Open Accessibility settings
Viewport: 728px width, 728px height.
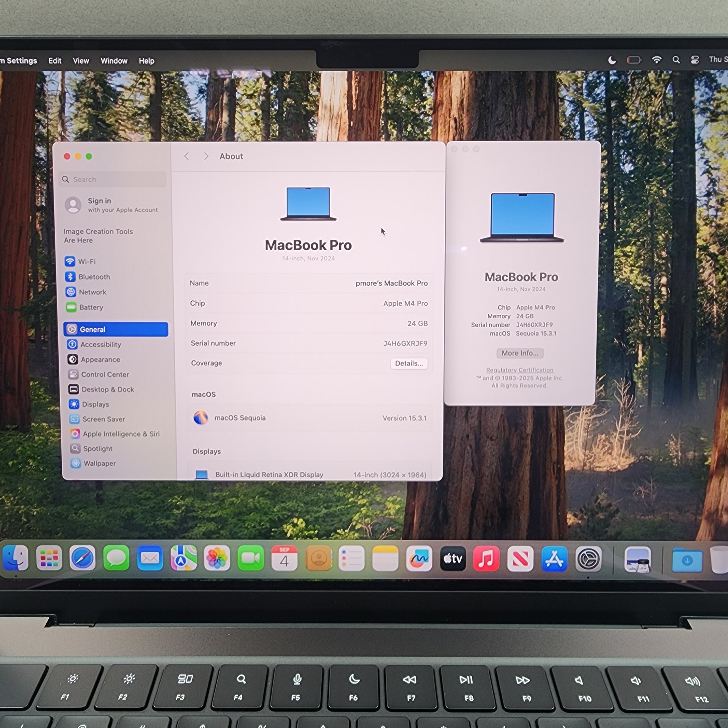click(x=94, y=345)
